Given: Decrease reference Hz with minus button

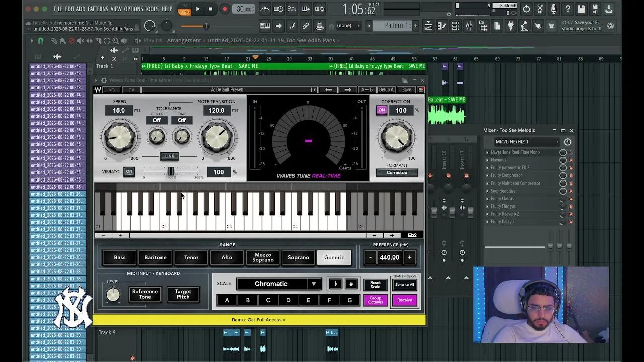Looking at the screenshot, I should coord(370,257).
